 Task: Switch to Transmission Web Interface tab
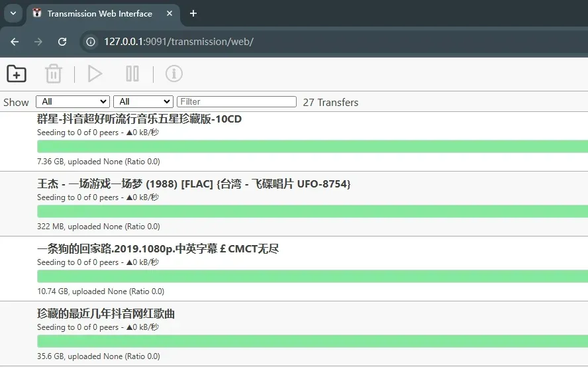tap(99, 13)
